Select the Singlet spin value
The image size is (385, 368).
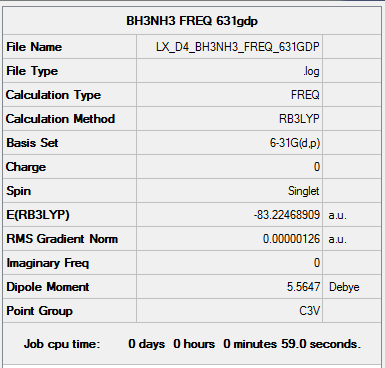click(x=303, y=191)
